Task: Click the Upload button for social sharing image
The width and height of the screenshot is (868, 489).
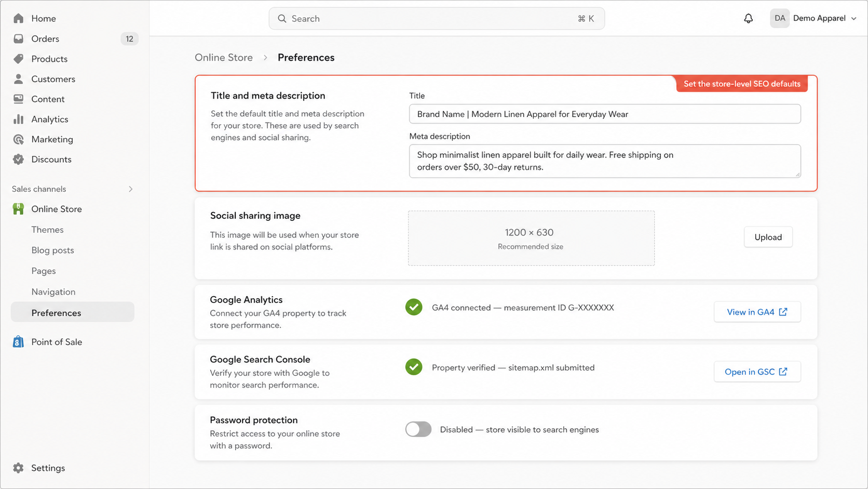Action: [x=768, y=236]
